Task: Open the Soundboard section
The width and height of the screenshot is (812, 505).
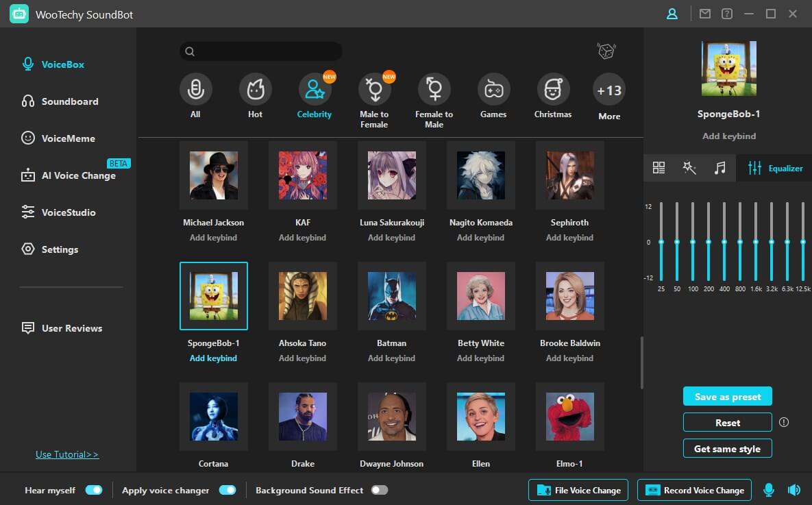Action: [69, 101]
